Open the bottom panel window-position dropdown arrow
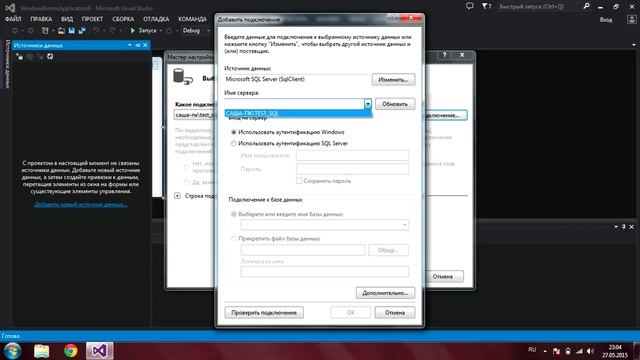Image resolution: width=640 pixels, height=360 pixels. pos(616,227)
